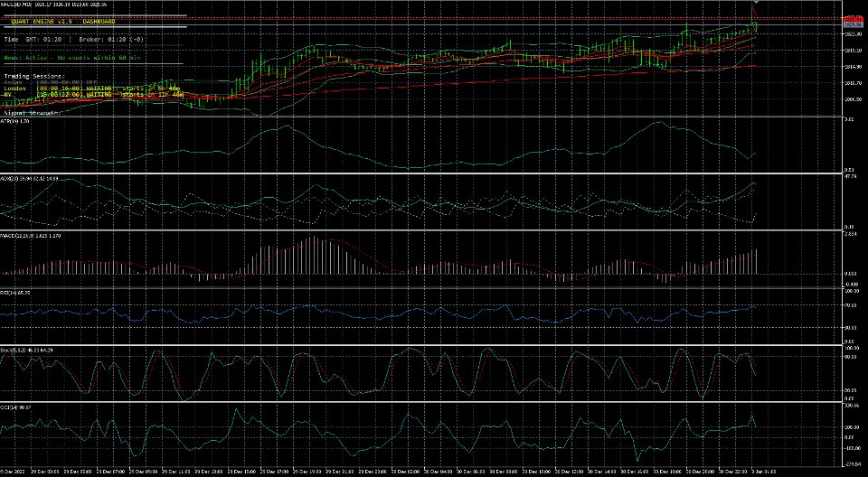Click the CCI(14) indicator label
Viewport: 868px width, 477px height.
pos(15,407)
